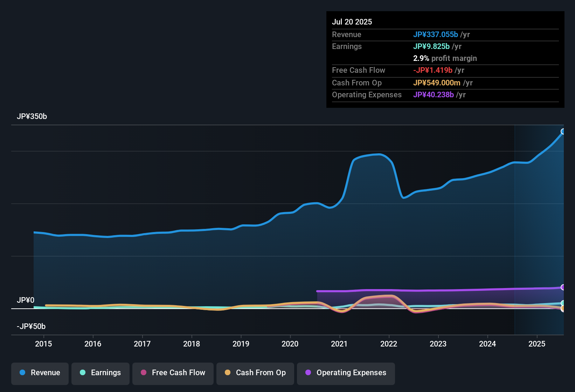Toggle the Earnings series visibility
This screenshot has height=392, width=575.
click(100, 373)
